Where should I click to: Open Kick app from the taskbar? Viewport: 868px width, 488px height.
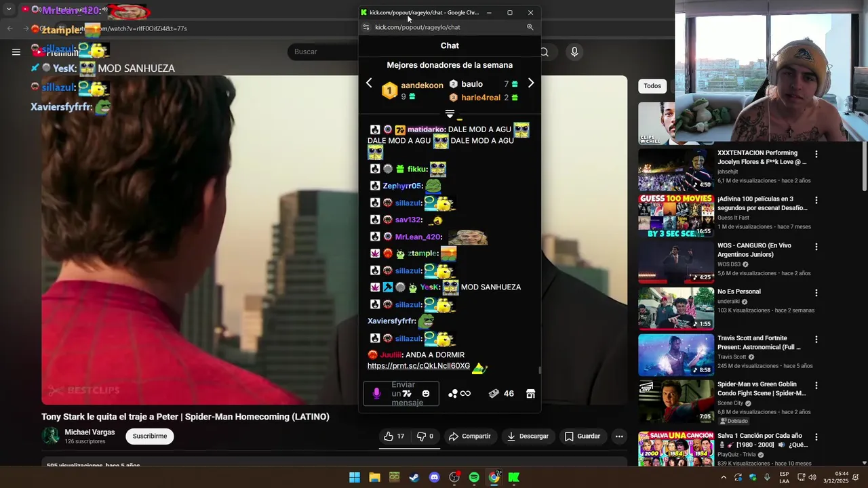tap(514, 477)
